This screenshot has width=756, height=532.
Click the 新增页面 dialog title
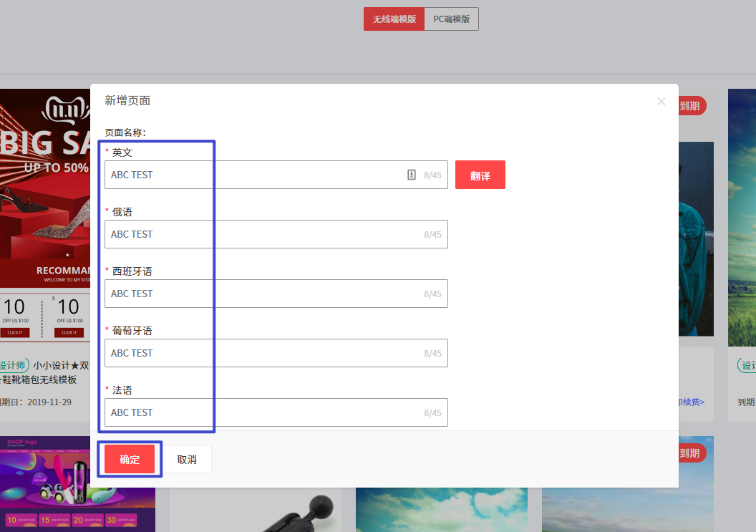[x=127, y=100]
